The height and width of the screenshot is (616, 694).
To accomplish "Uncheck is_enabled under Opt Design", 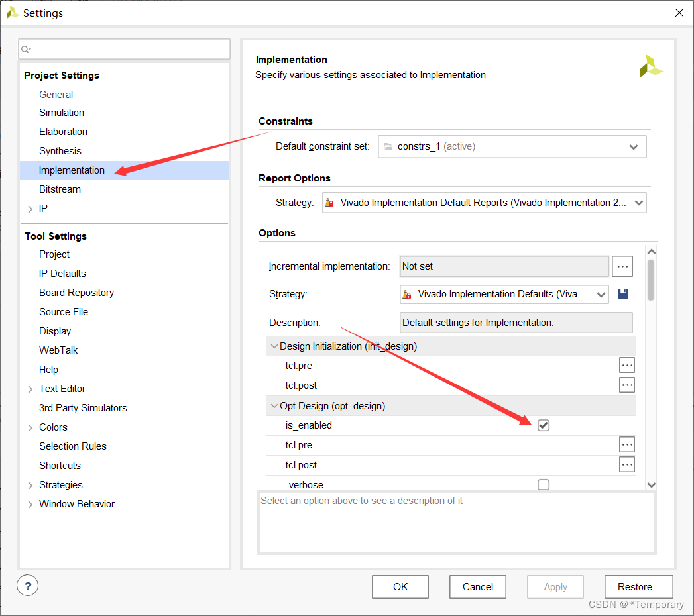I will 544,425.
